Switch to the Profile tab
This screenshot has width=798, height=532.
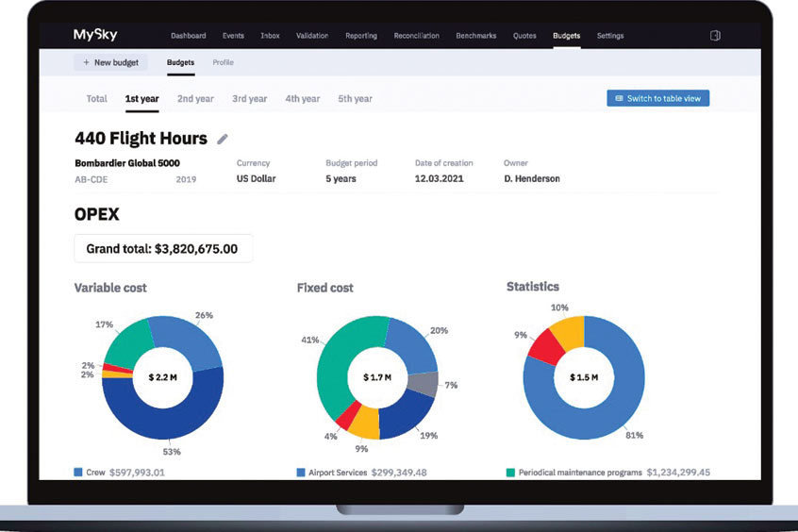(x=223, y=62)
